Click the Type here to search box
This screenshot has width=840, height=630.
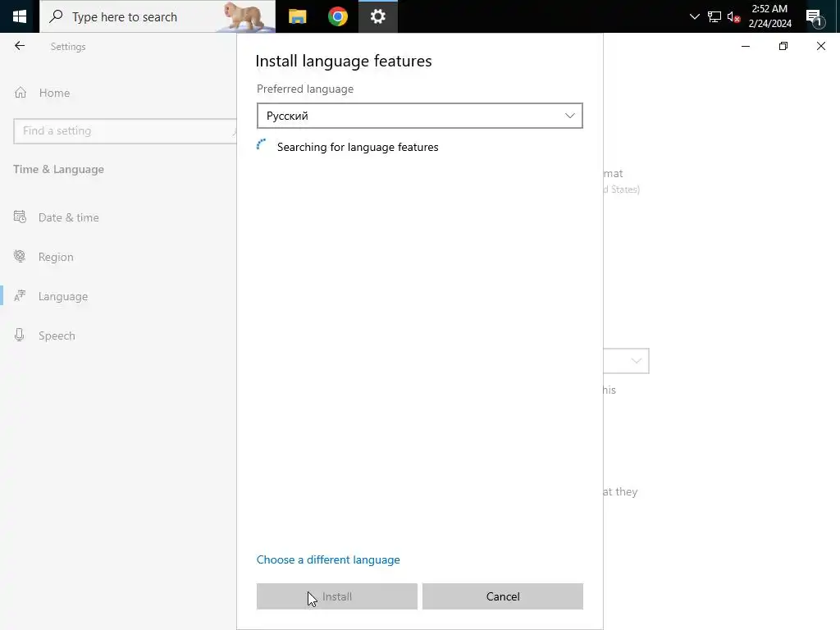pos(157,16)
